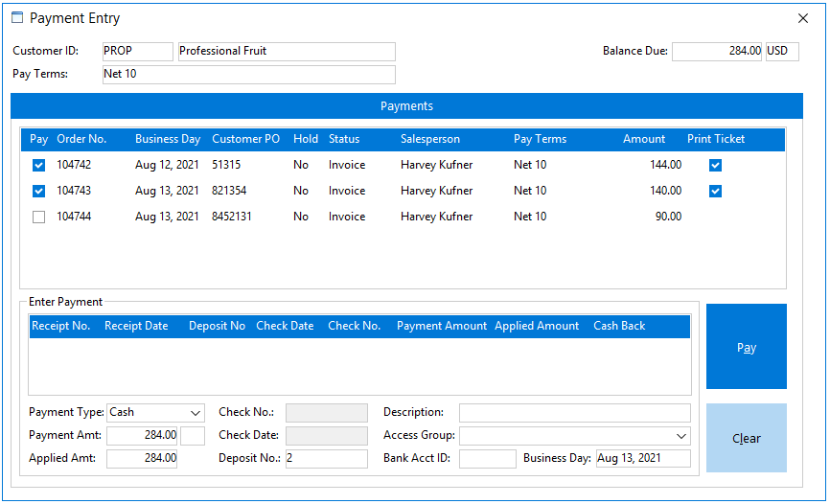
Task: Click the Description field
Action: (575, 413)
